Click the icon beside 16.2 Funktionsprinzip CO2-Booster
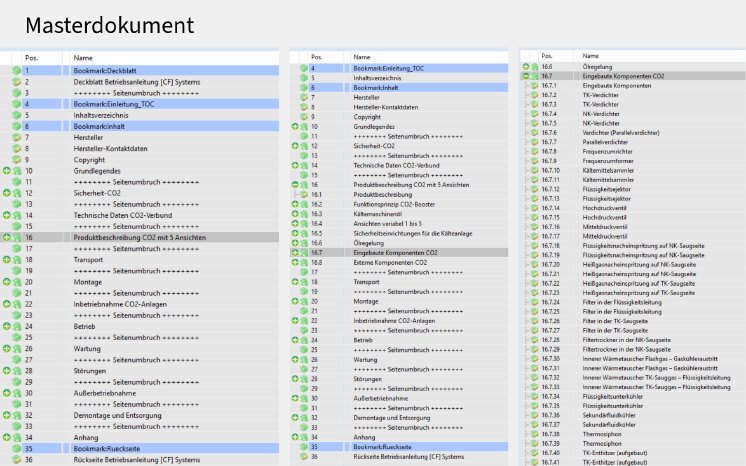 pos(304,204)
